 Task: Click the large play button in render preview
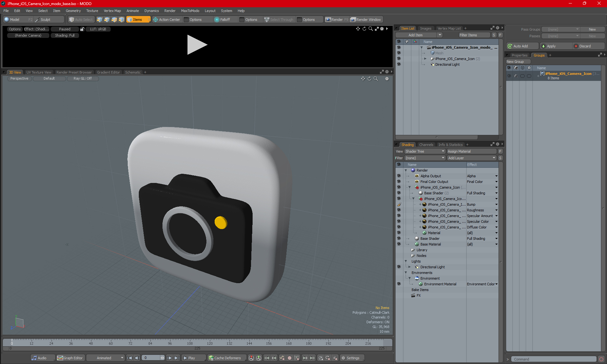point(197,45)
